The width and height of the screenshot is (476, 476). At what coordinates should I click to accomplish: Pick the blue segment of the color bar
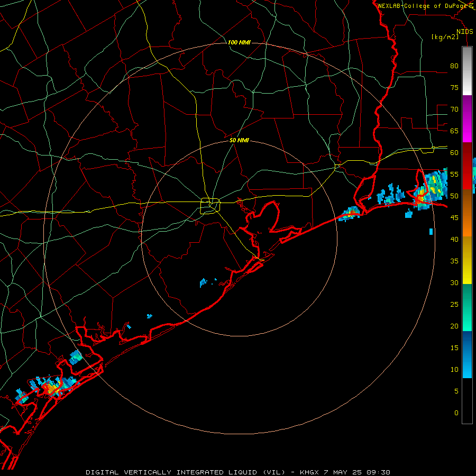pos(467,354)
